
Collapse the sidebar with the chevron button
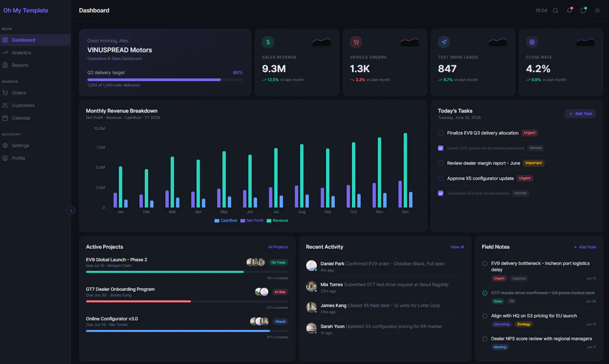coord(71,211)
